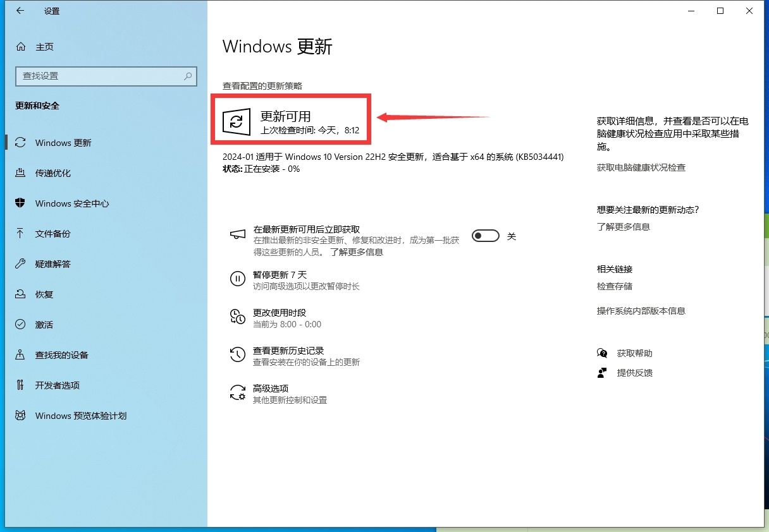Screen dimensions: 769x532
Task: Close the 设置 window
Action: tap(749, 11)
